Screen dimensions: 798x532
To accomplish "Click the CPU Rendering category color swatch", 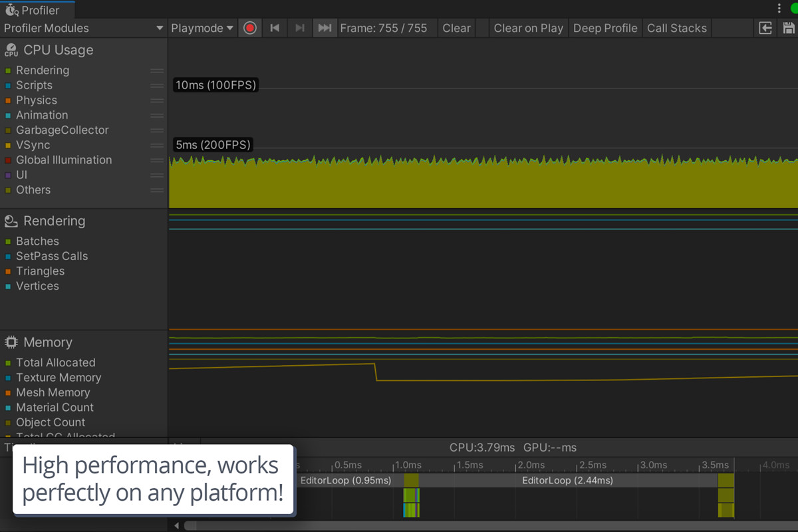I will pos(8,70).
